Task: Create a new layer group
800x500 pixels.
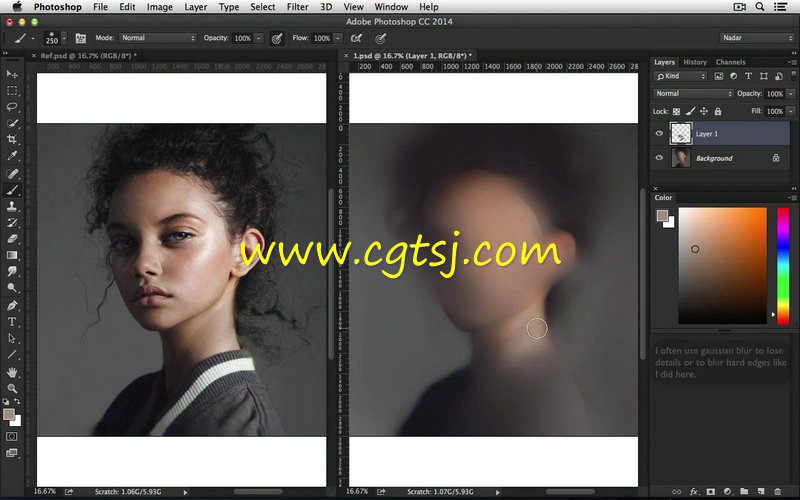Action: 744,492
